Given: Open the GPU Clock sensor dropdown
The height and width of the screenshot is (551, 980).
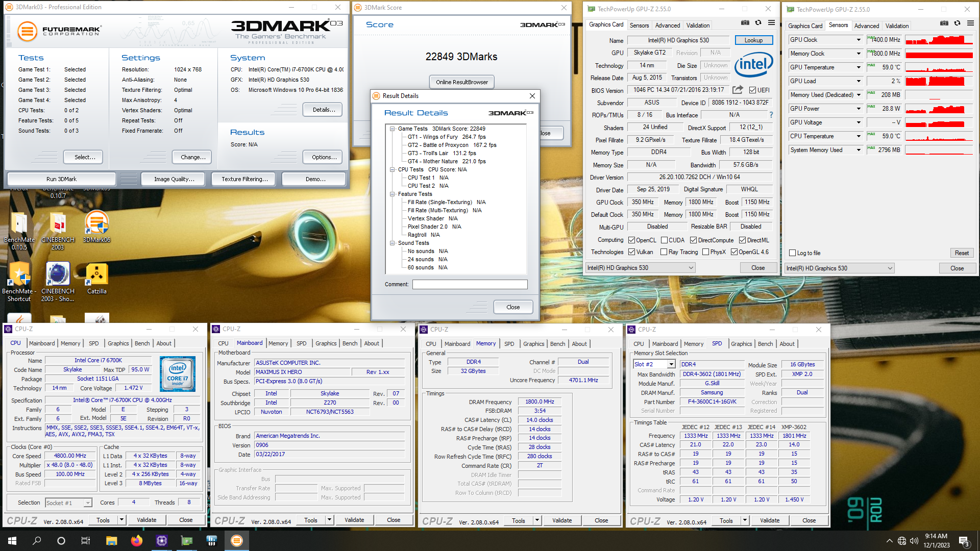Looking at the screenshot, I should click(x=859, y=40).
